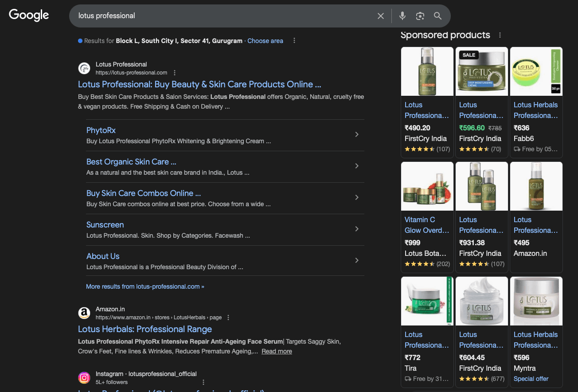Click ₹999 price on Lotus Botanicals card
Image resolution: width=578 pixels, height=392 pixels.
point(413,243)
